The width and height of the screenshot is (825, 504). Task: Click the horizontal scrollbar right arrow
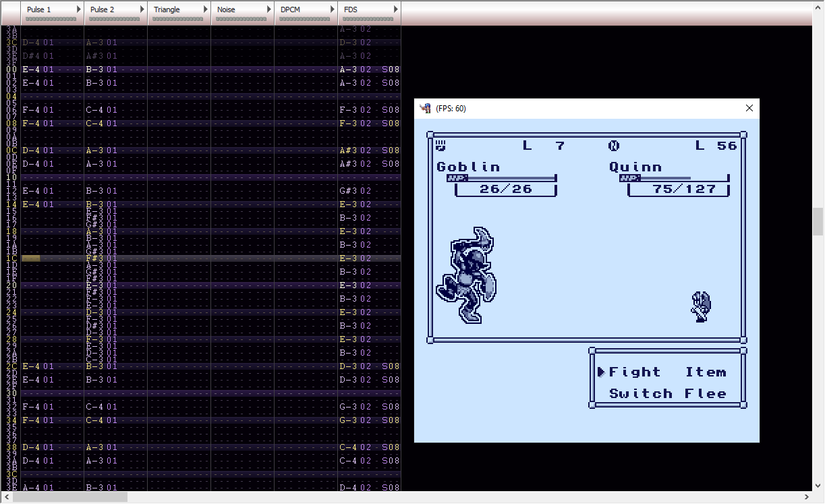(x=805, y=497)
